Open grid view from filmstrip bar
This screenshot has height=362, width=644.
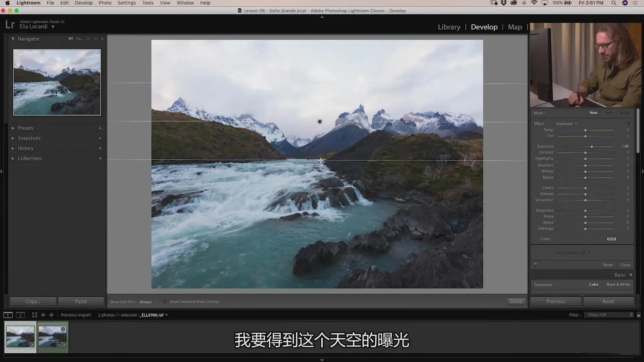(x=34, y=315)
